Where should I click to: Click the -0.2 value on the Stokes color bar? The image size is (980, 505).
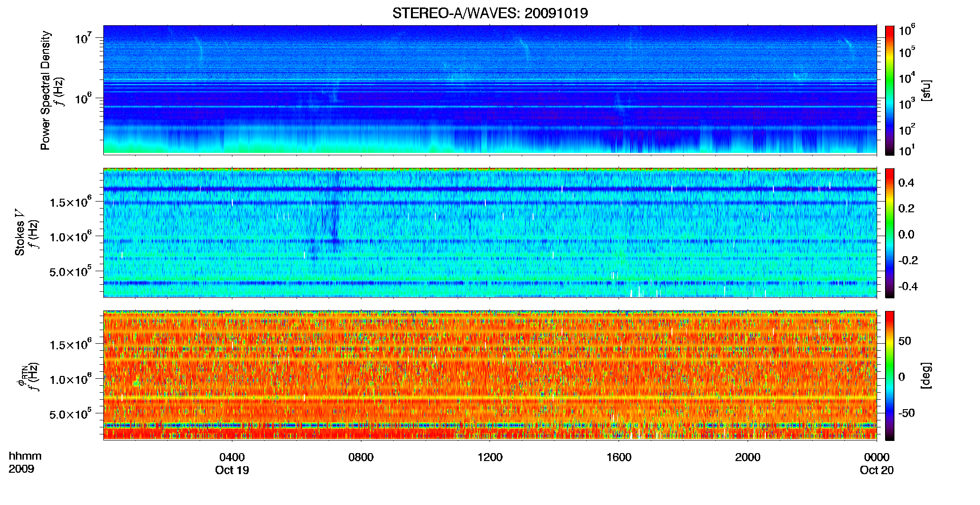[908, 260]
